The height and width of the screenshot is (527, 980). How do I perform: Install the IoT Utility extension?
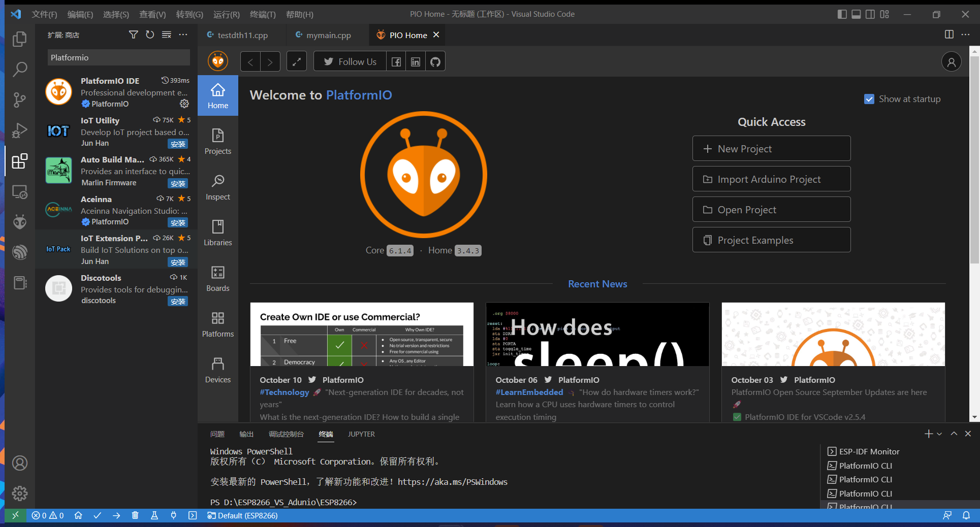[x=178, y=144]
